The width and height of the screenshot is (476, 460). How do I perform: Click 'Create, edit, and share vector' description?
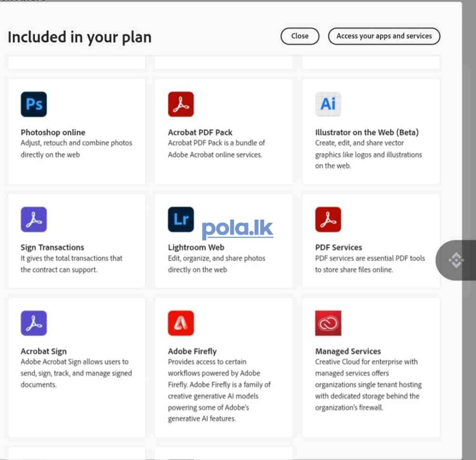tap(368, 154)
